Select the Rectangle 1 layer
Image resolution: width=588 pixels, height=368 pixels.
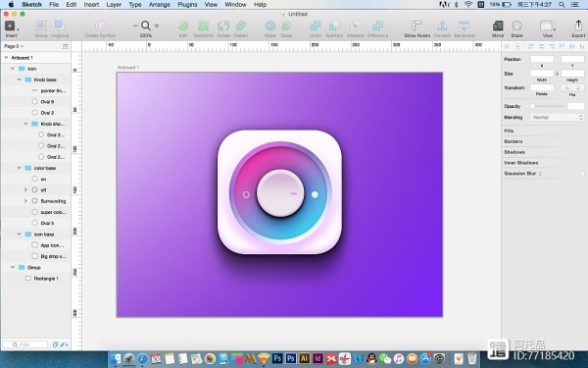[x=35, y=279]
